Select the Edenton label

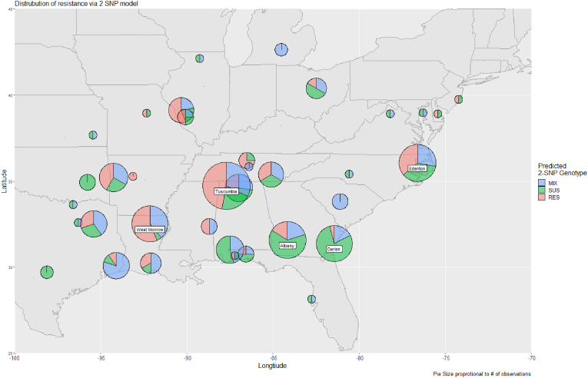(x=417, y=169)
